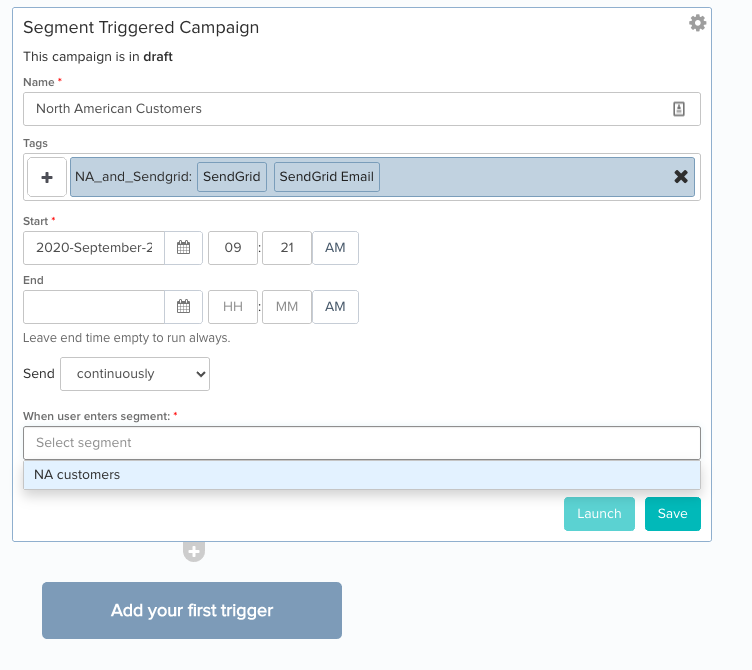752x670 pixels.
Task: Add a tag with the plus button
Action: click(x=47, y=177)
